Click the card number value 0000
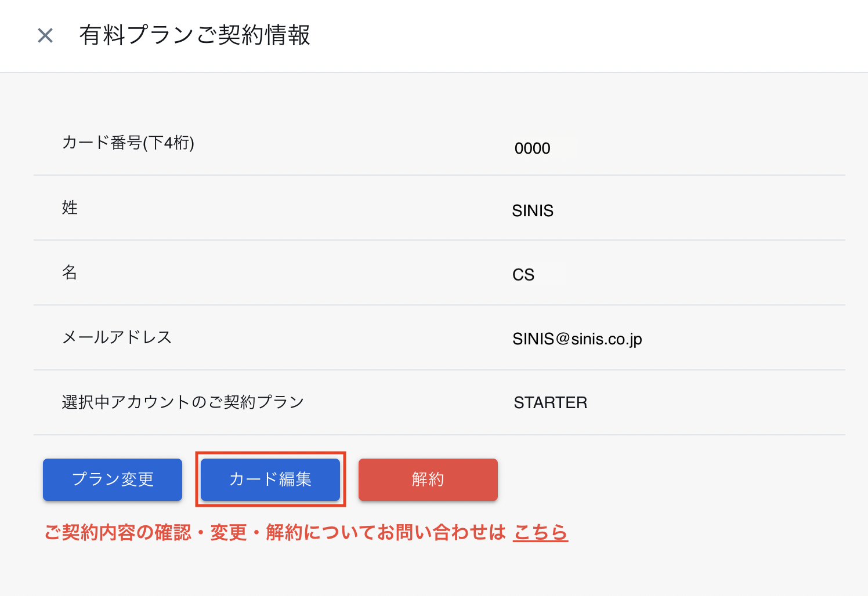The width and height of the screenshot is (868, 596). tap(532, 148)
